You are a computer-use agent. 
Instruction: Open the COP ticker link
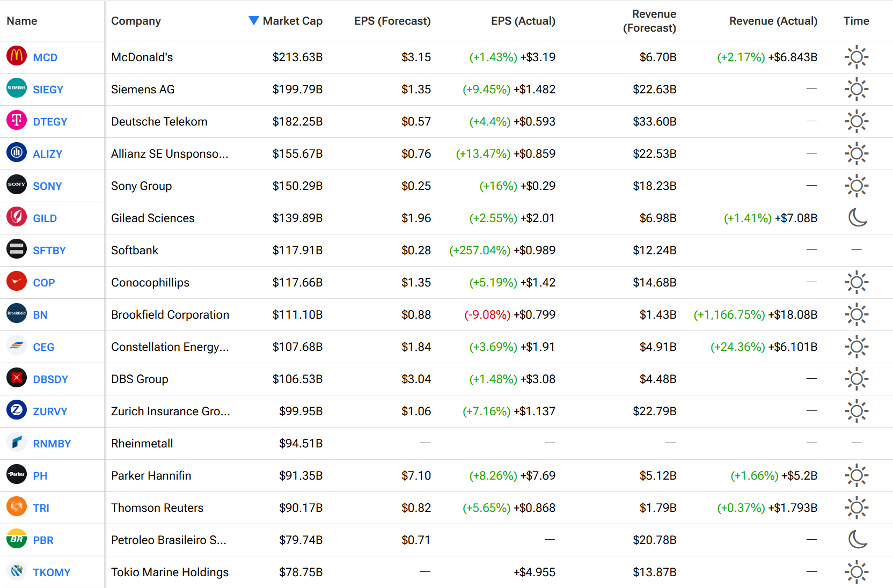[x=43, y=283]
